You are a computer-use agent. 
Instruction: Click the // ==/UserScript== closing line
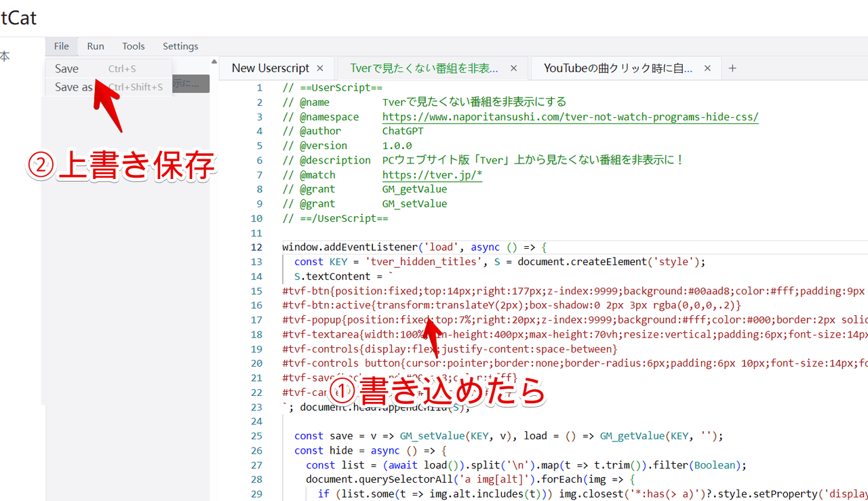(x=336, y=218)
